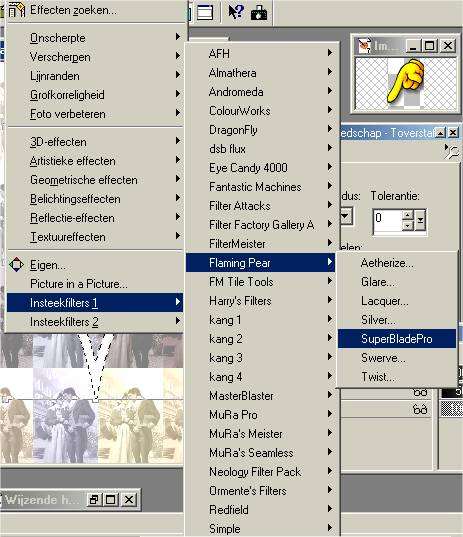The width and height of the screenshot is (463, 537).
Task: Open MuRa's Seamless submenu
Action: coord(261,453)
